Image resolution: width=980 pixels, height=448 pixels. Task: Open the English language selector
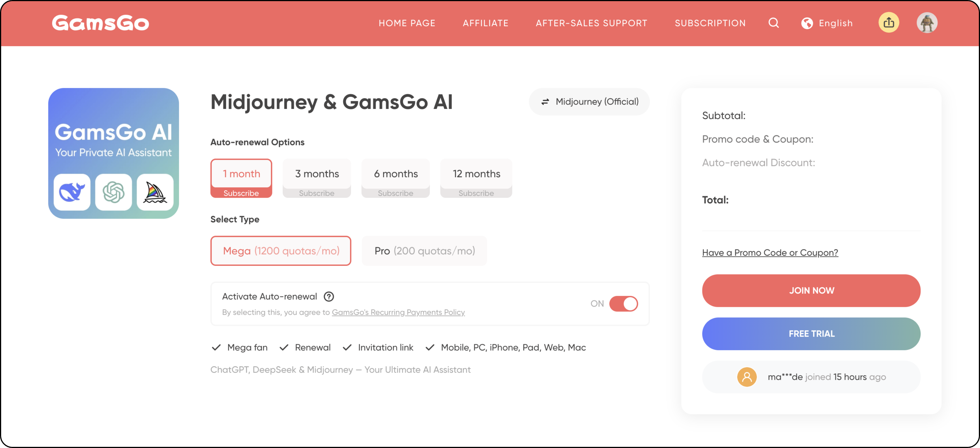[835, 23]
